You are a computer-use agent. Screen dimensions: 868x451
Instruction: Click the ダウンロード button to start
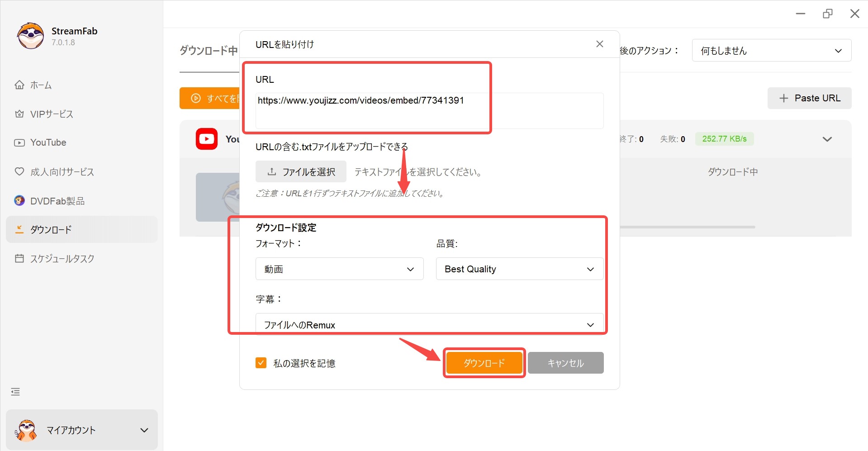point(484,362)
